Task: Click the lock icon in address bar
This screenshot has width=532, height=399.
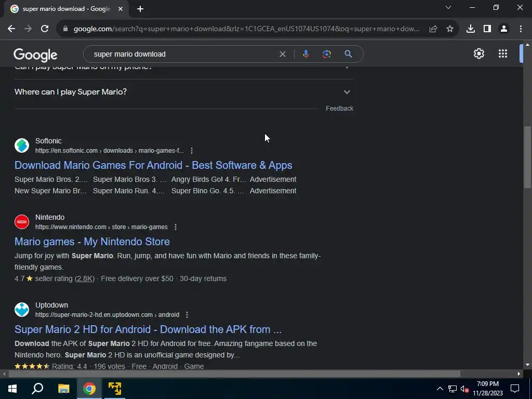Action: [65, 29]
